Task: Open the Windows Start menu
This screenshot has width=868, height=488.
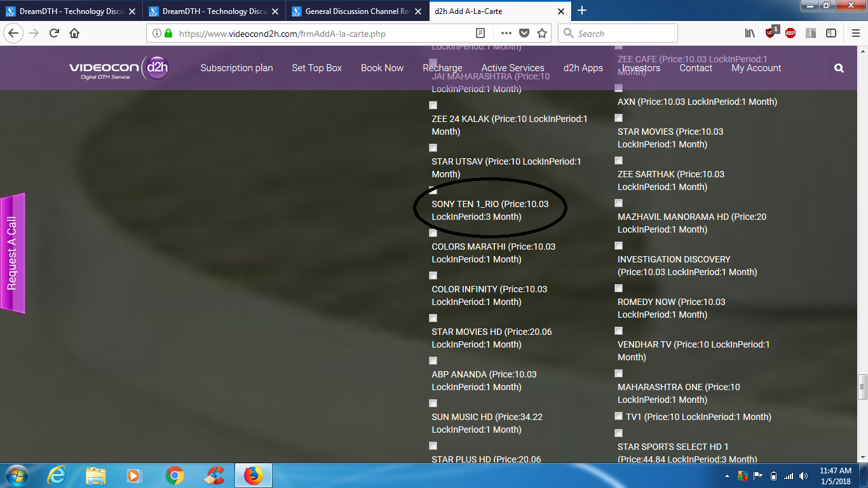Action: 17,475
